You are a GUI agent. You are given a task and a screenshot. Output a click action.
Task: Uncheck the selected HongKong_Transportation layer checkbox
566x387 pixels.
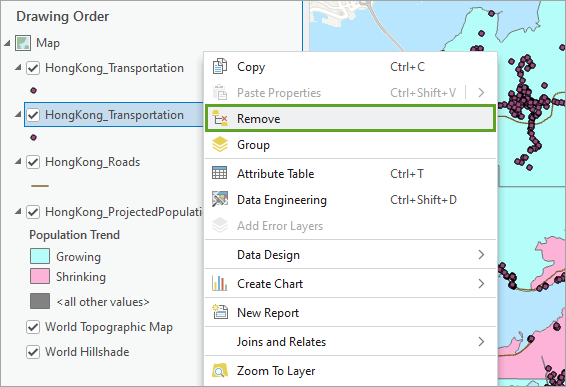(33, 115)
